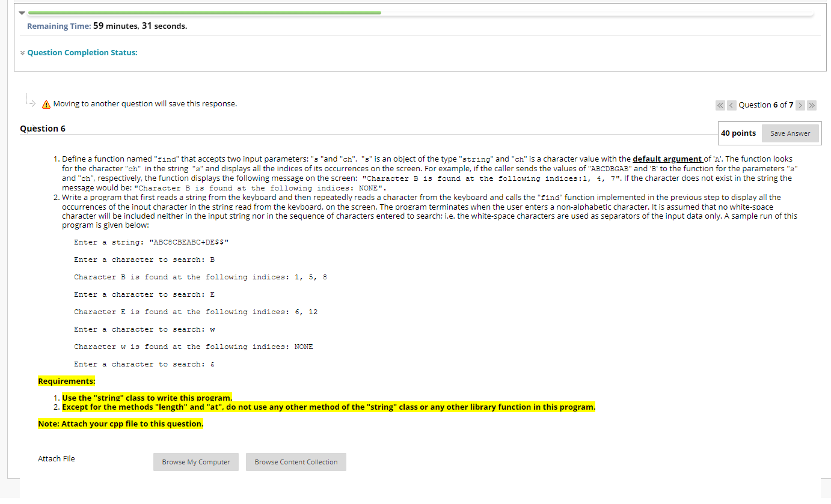Go to next question arrow
This screenshot has width=831, height=504.
point(800,105)
